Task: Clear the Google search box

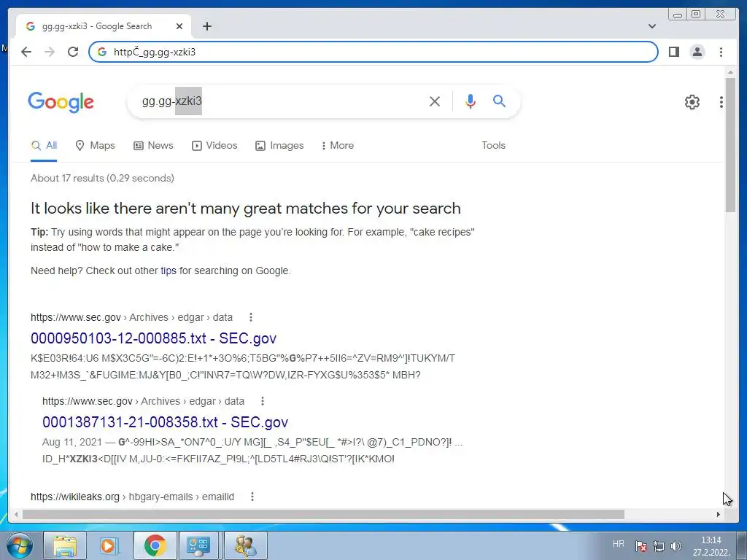Action: tap(435, 101)
